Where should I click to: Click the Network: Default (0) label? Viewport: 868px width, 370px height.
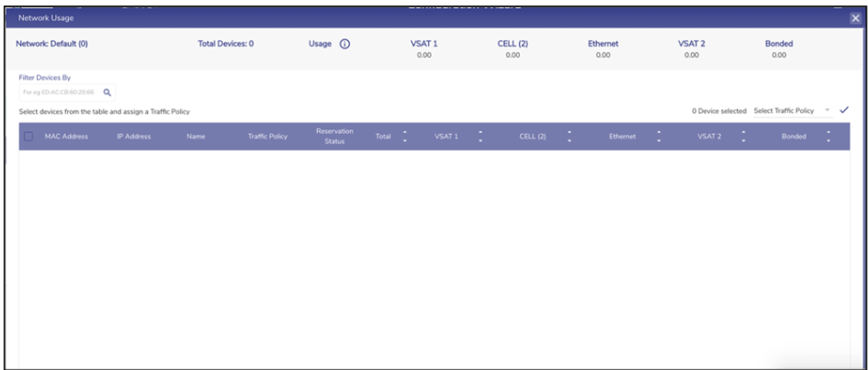51,43
